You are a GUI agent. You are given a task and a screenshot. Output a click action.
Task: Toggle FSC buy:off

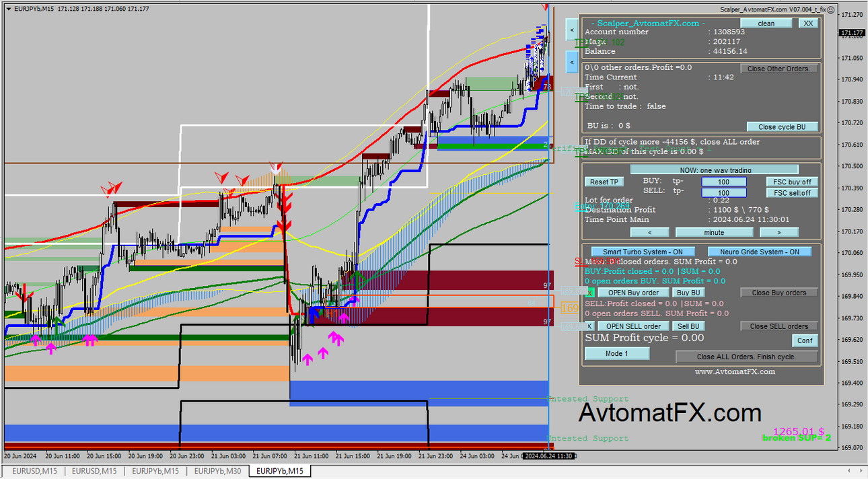[x=792, y=182]
